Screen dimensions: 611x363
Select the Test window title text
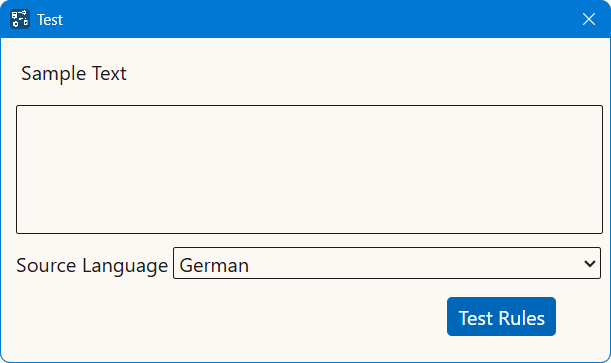(x=50, y=19)
